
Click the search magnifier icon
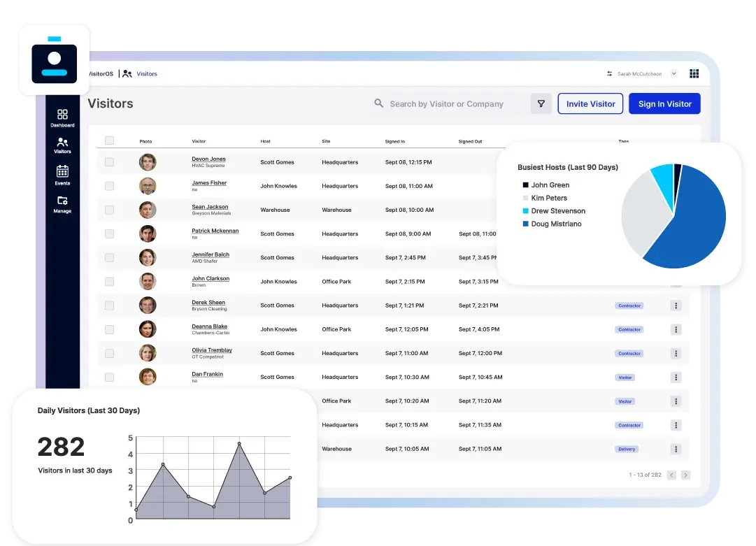coord(378,103)
